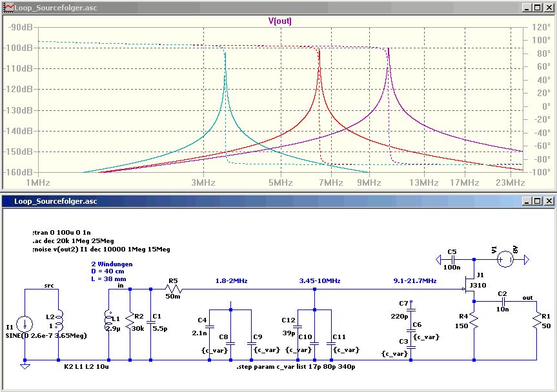Select the I1 current source symbol

coord(25,324)
